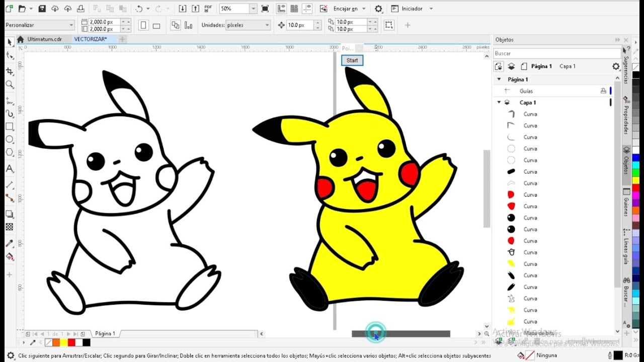
Task: Select the Drop Shadow tool
Action: point(10,214)
